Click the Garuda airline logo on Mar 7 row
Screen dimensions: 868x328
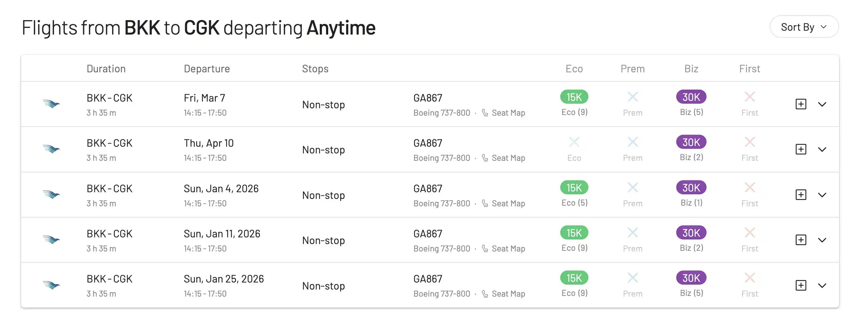pyautogui.click(x=51, y=104)
